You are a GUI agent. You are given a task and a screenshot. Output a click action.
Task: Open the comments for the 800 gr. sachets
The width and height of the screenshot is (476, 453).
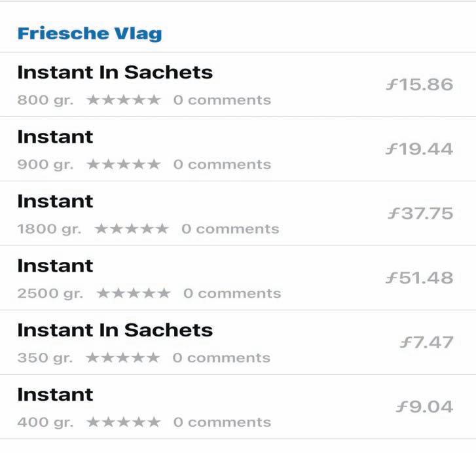tap(222, 100)
